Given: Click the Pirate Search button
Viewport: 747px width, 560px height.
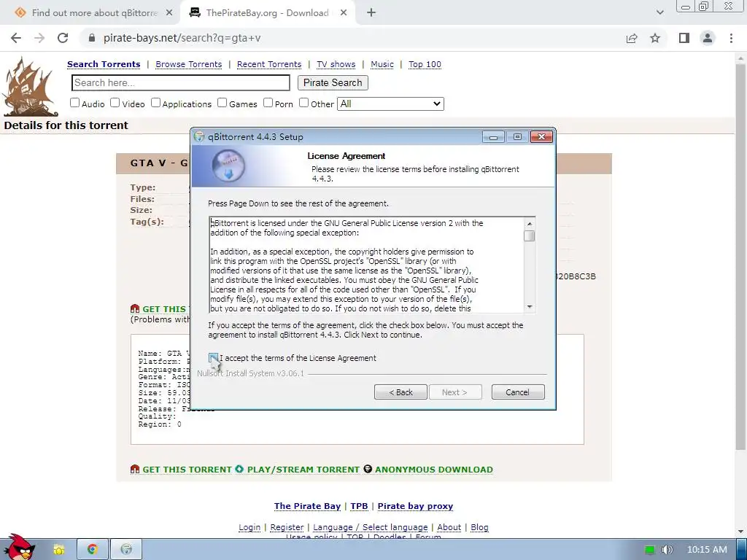Looking at the screenshot, I should coord(333,83).
